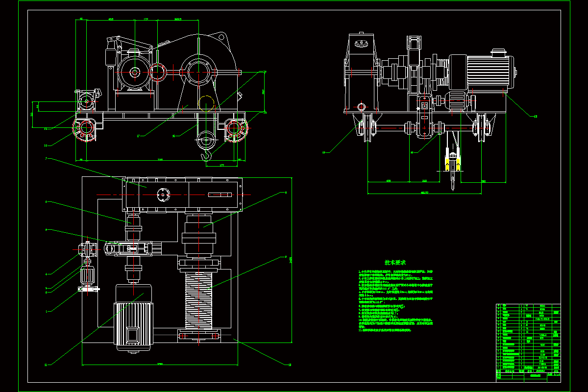Select part balloon number 7
The width and height of the screenshot is (588, 392).
[x=46, y=158]
